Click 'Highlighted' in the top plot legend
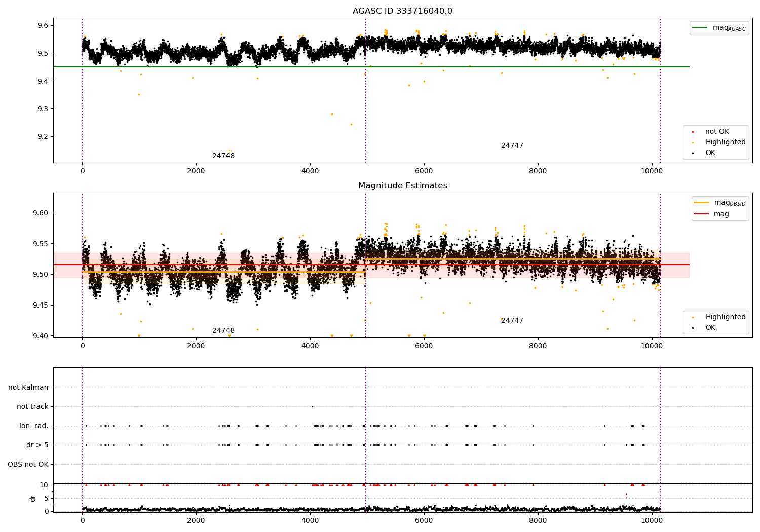 point(725,142)
